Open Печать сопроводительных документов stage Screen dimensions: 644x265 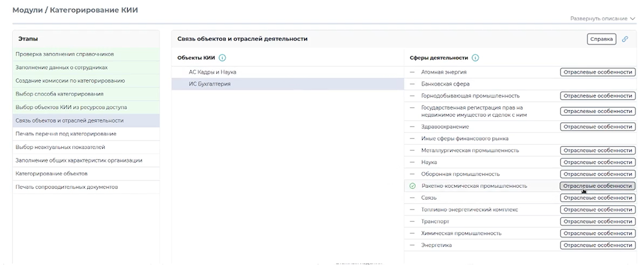pos(86,187)
